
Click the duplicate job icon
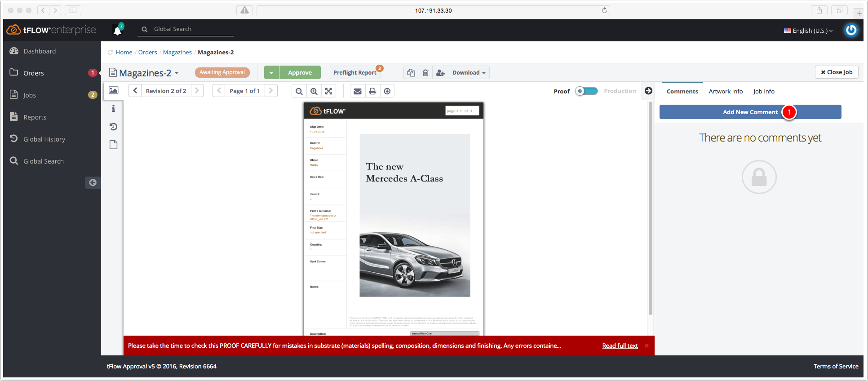(x=411, y=72)
